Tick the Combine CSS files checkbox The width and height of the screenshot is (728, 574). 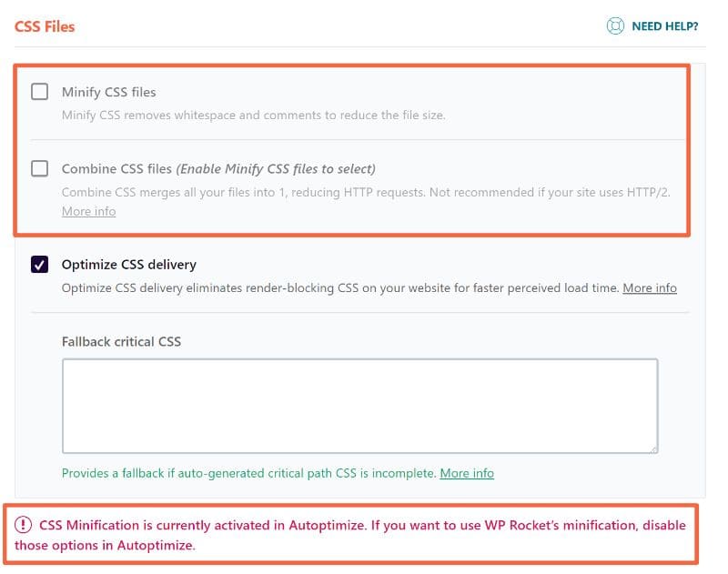[40, 168]
